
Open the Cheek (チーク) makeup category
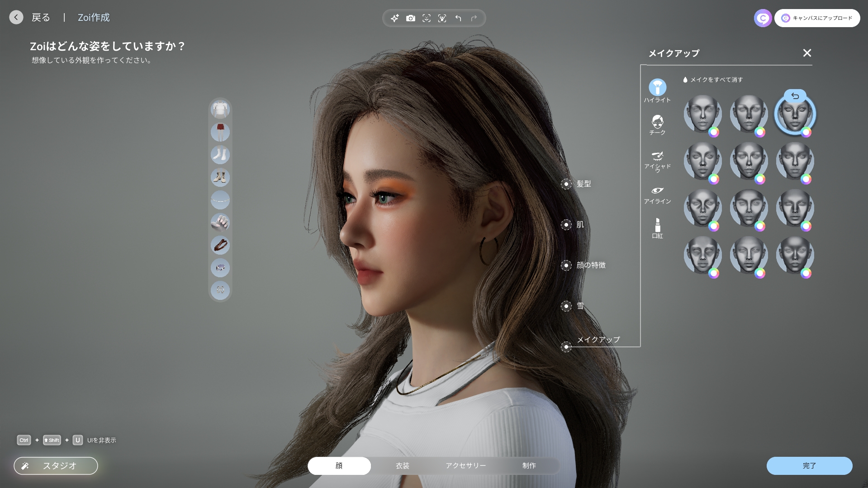pyautogui.click(x=657, y=124)
